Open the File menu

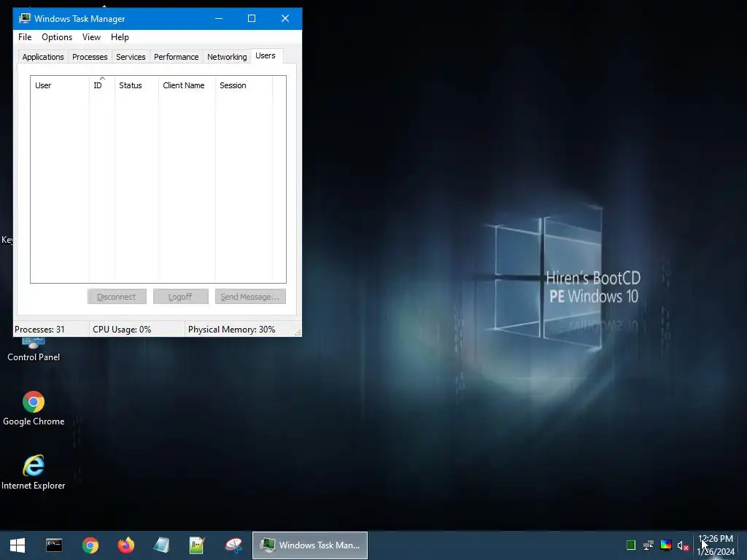click(25, 37)
